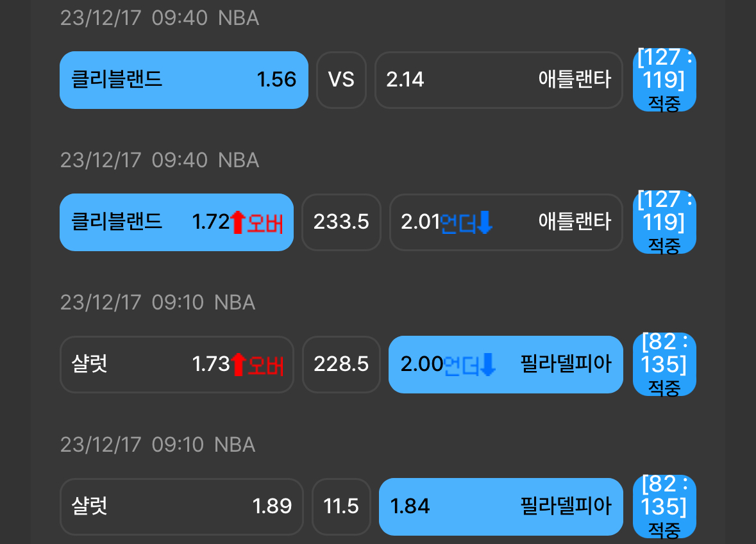The width and height of the screenshot is (756, 544).
Task: Open the first [82 : 135] 적중 result badge
Action: coord(664,365)
